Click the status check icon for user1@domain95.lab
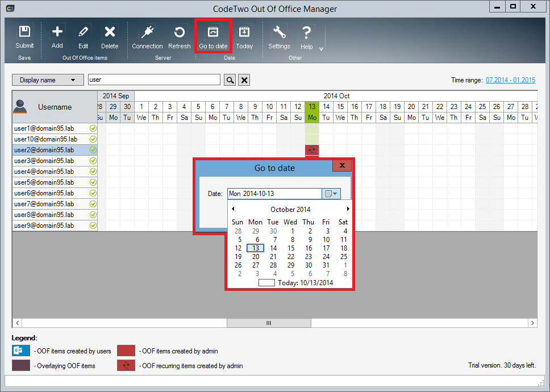 [93, 128]
